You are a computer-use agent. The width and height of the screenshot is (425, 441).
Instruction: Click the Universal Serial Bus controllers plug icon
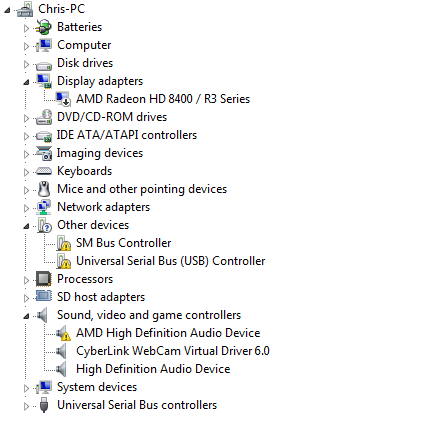[44, 405]
